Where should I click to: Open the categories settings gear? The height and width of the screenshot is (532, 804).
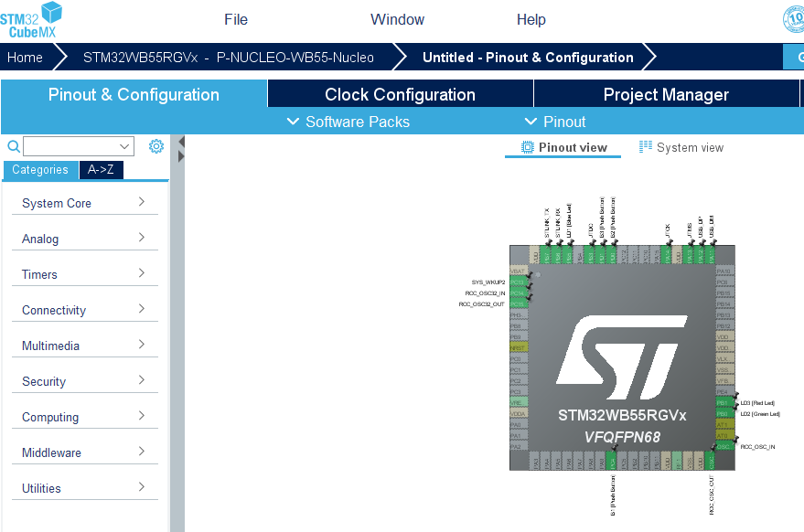(156, 146)
